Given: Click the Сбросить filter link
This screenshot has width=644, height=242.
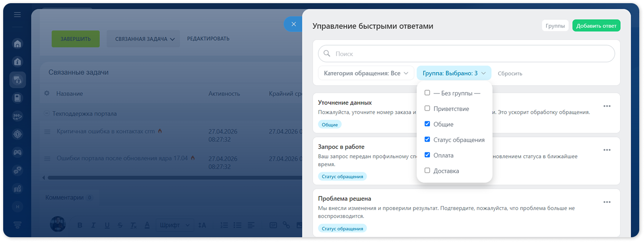Looking at the screenshot, I should 510,73.
